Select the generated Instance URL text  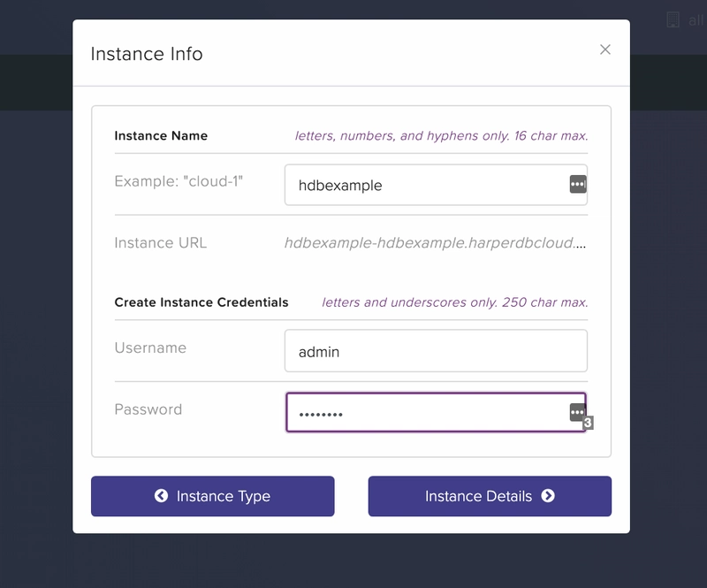click(x=435, y=243)
